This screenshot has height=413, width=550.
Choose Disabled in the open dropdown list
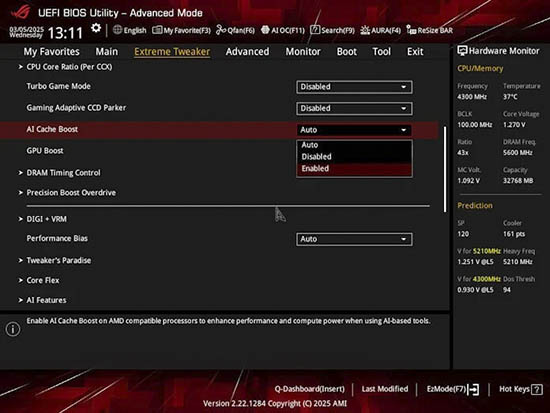tap(354, 156)
